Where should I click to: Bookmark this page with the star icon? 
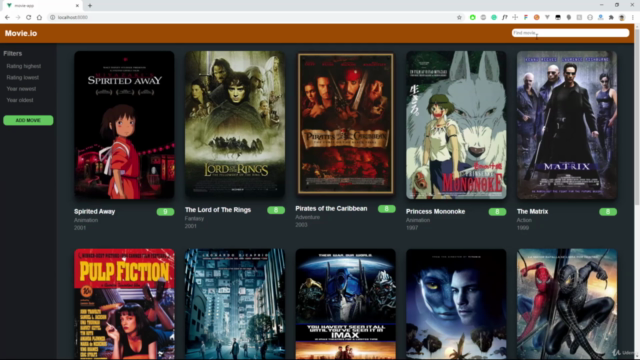[x=459, y=17]
